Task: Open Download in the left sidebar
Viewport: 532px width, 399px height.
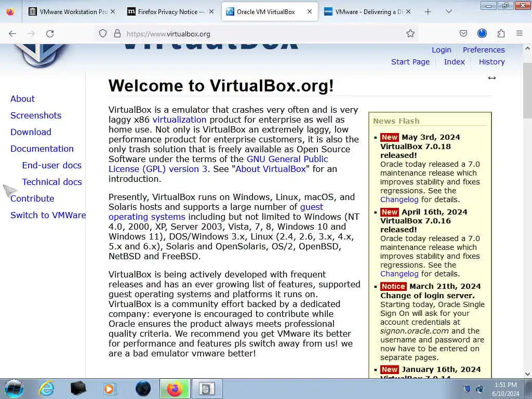Action: (31, 132)
